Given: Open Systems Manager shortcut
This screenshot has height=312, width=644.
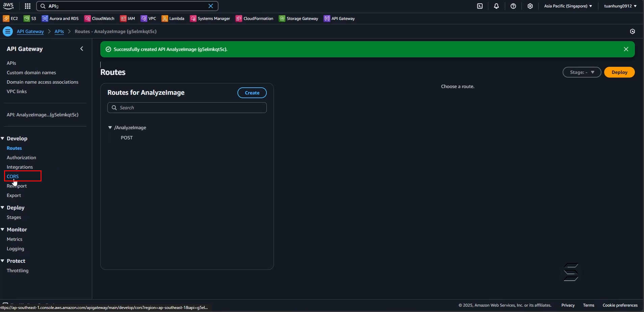Looking at the screenshot, I should pyautogui.click(x=210, y=19).
